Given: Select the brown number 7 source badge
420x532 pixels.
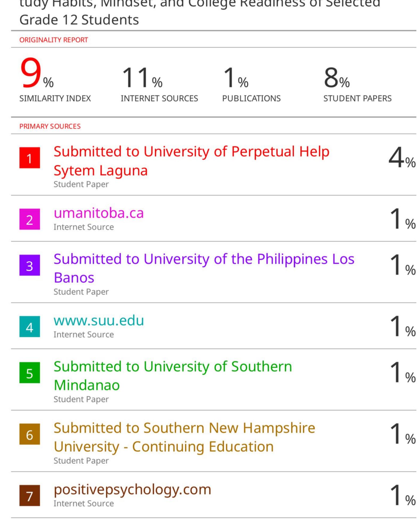Looking at the screenshot, I should pos(30,496).
